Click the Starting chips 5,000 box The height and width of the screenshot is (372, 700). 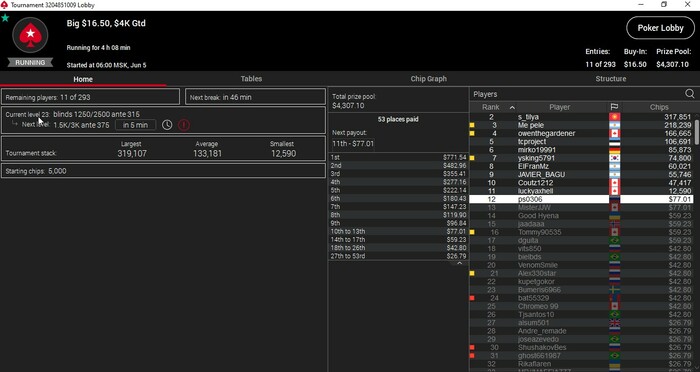point(163,171)
